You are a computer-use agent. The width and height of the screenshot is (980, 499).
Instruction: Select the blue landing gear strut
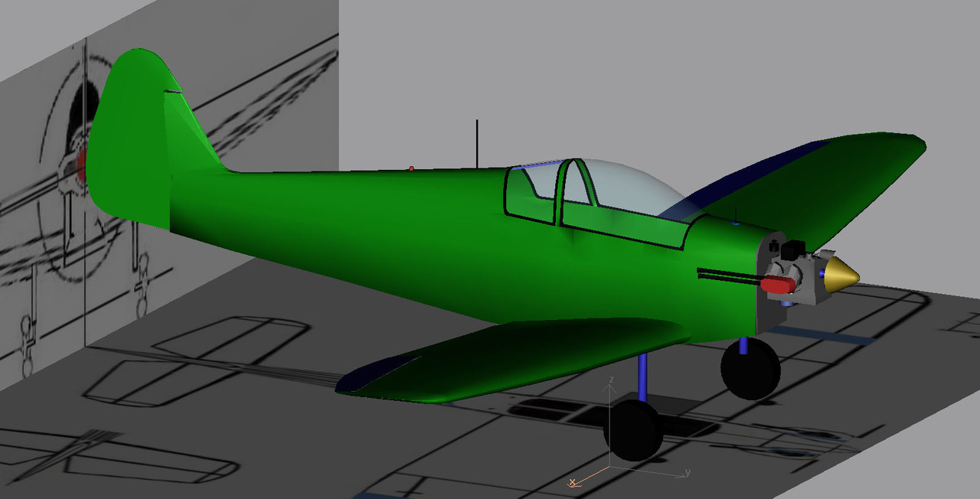coord(643,378)
